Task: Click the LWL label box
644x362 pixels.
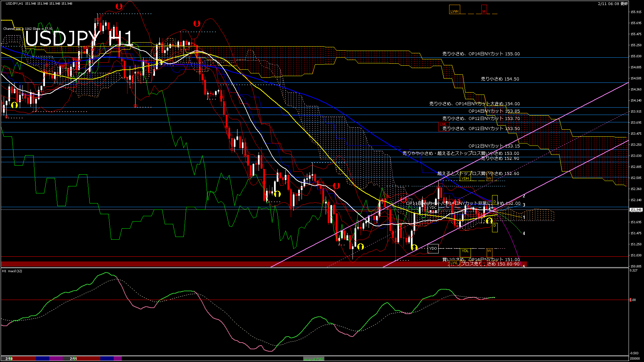Action: pyautogui.click(x=454, y=263)
